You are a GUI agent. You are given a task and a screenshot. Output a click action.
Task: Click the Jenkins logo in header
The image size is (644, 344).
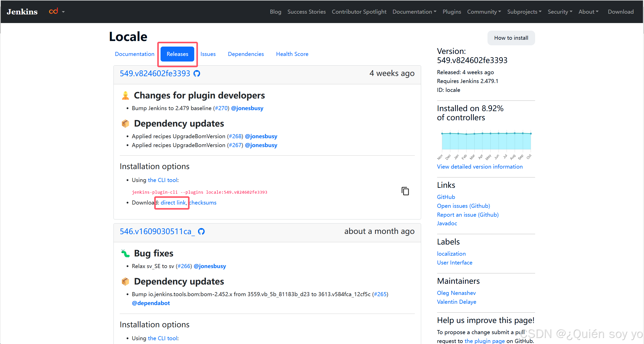(x=22, y=12)
